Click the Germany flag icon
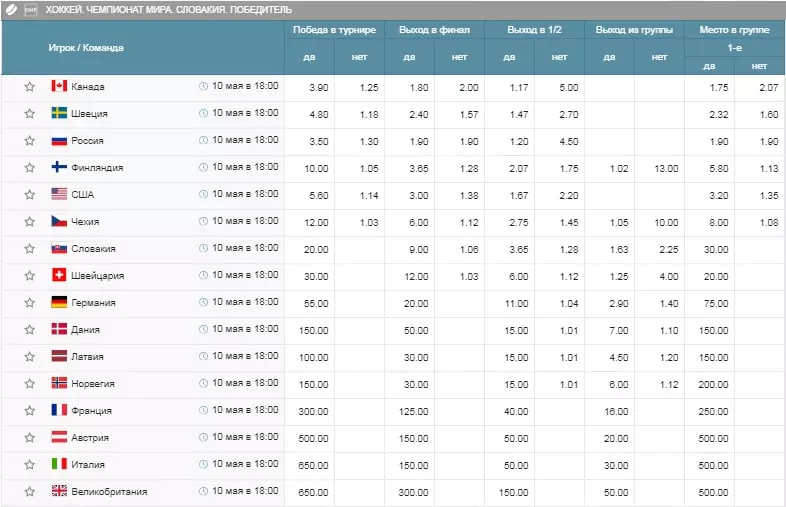 point(59,302)
